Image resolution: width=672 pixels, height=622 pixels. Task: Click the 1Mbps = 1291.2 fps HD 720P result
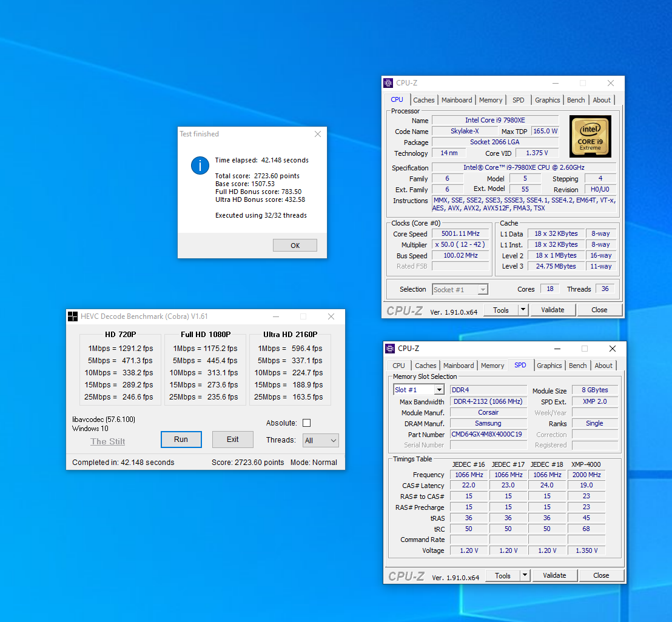click(x=121, y=348)
